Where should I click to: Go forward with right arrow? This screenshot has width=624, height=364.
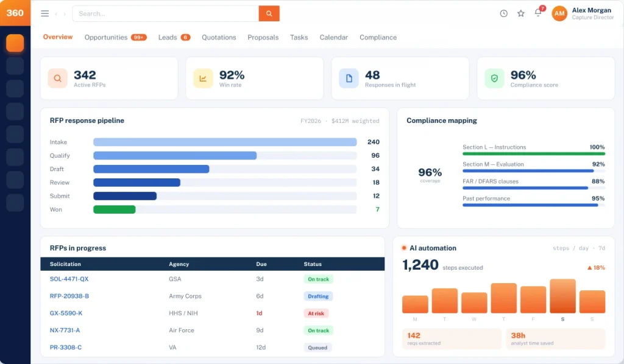point(65,14)
